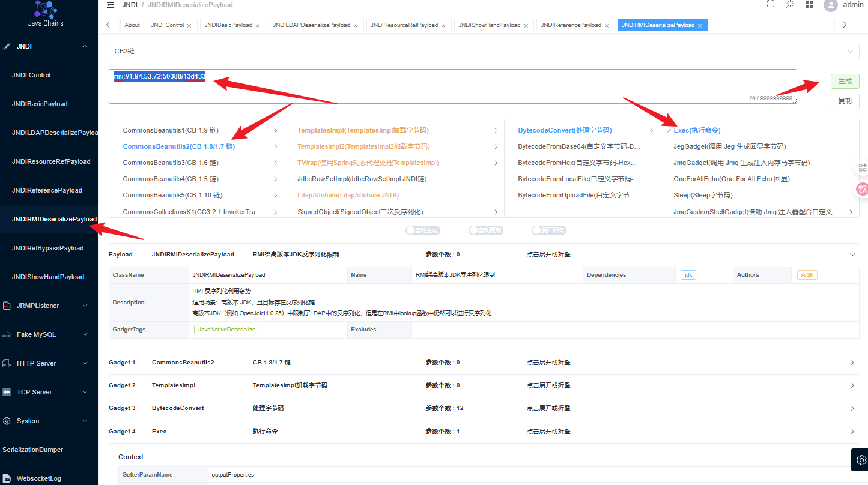Close the JNDIReferencePayload tab
Image resolution: width=868 pixels, height=485 pixels.
[x=606, y=26]
